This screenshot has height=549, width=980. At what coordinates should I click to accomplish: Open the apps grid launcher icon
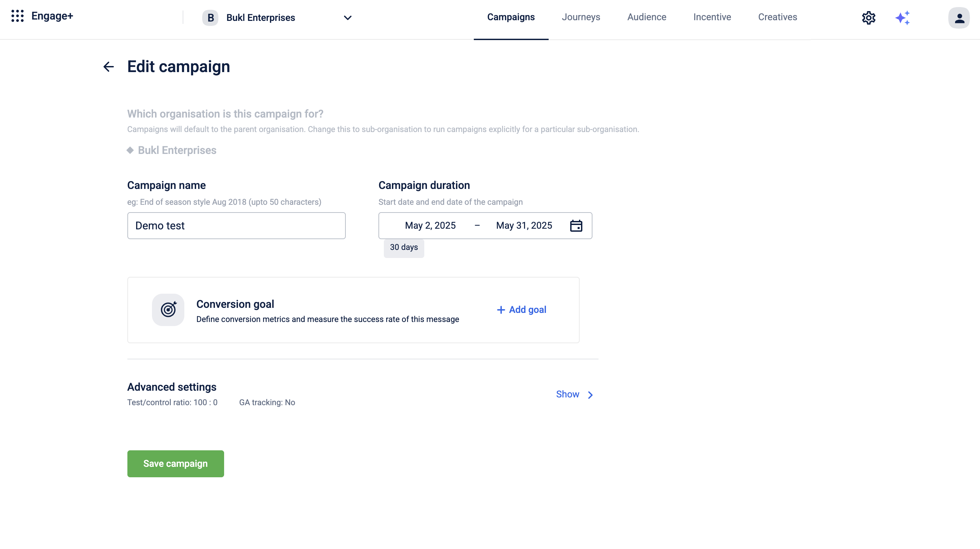(x=18, y=16)
